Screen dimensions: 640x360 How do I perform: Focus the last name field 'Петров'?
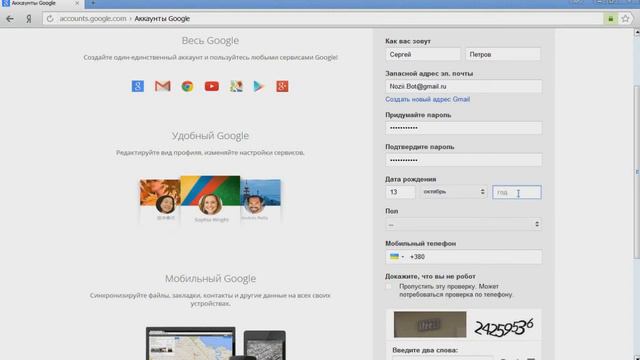pos(503,54)
